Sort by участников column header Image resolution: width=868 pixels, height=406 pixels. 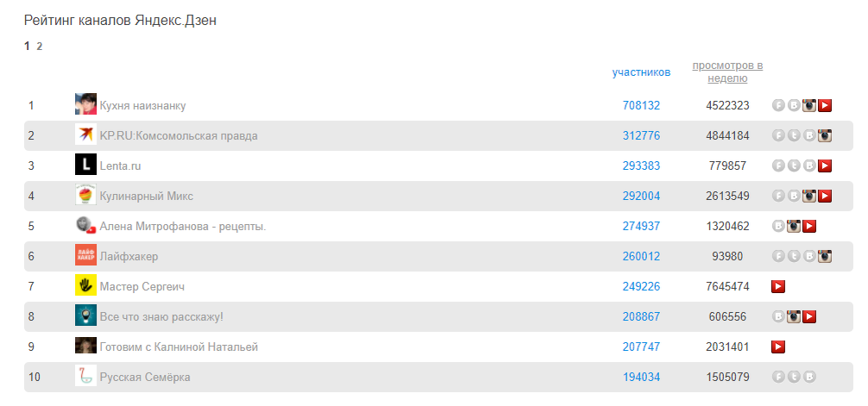(x=641, y=72)
